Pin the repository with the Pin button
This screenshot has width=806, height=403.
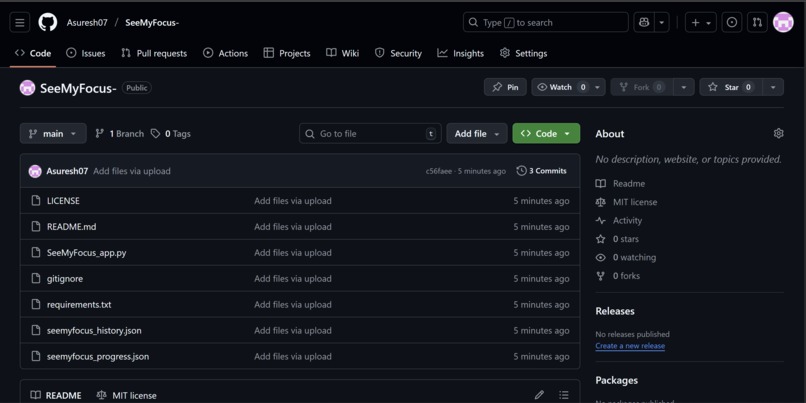click(505, 87)
